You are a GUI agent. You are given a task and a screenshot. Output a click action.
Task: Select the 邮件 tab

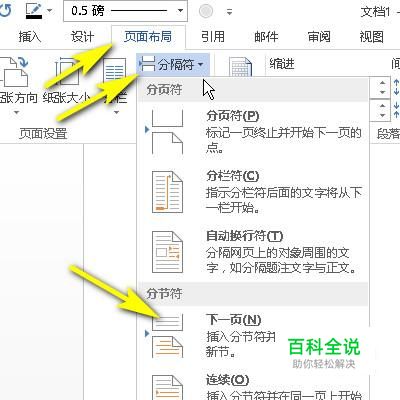[x=266, y=37]
